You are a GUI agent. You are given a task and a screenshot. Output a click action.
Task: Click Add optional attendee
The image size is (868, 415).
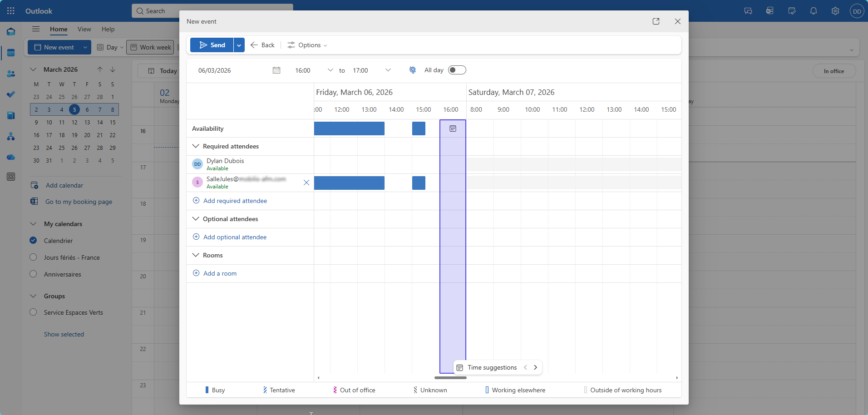(x=230, y=237)
